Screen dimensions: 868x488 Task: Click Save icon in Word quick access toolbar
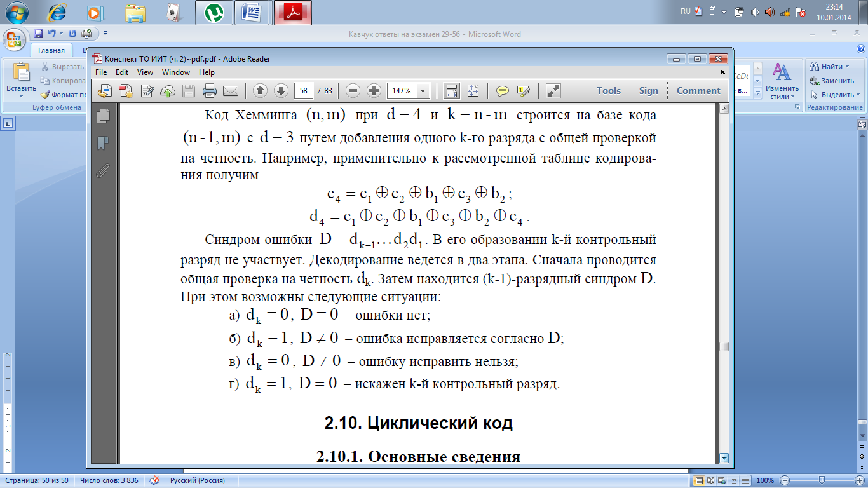tap(38, 34)
